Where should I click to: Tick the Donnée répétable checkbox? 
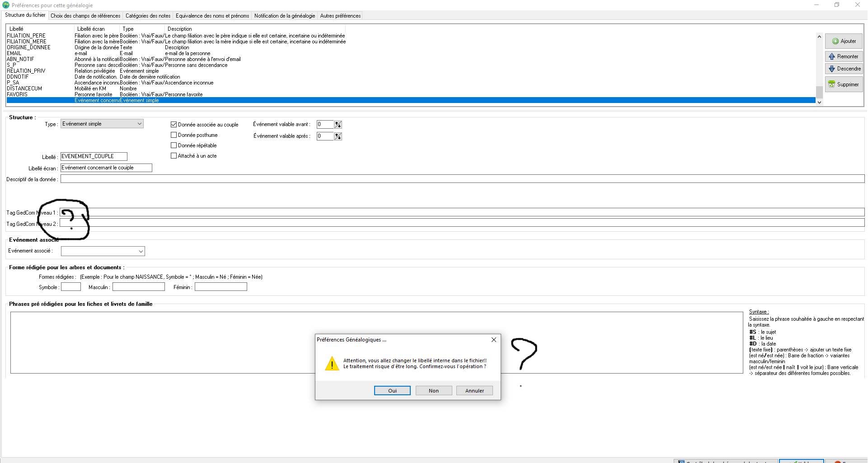(174, 145)
